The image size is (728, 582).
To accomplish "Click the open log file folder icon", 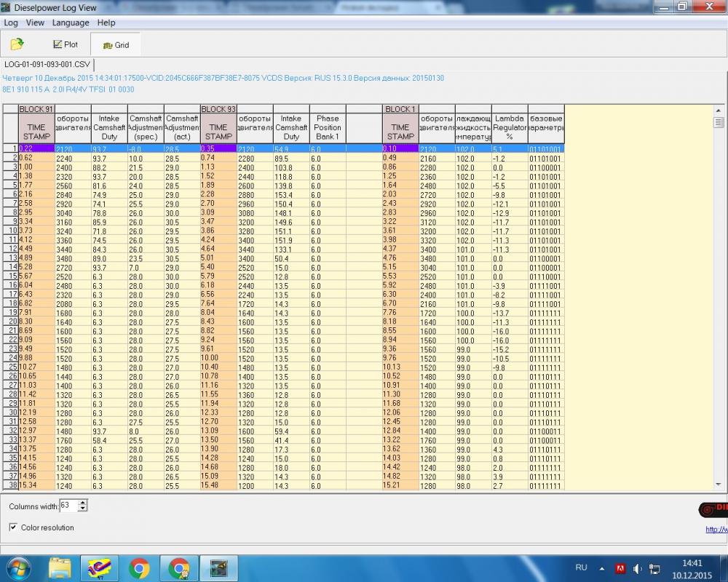I will [17, 44].
